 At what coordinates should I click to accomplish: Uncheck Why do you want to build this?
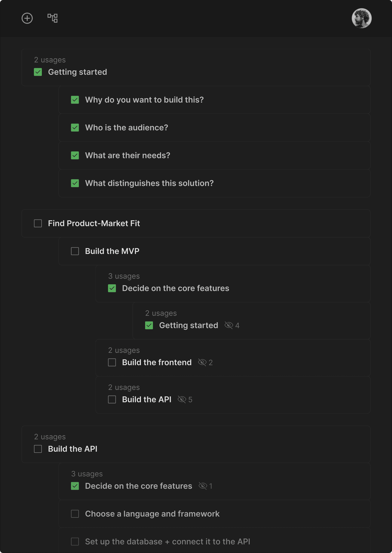click(75, 100)
